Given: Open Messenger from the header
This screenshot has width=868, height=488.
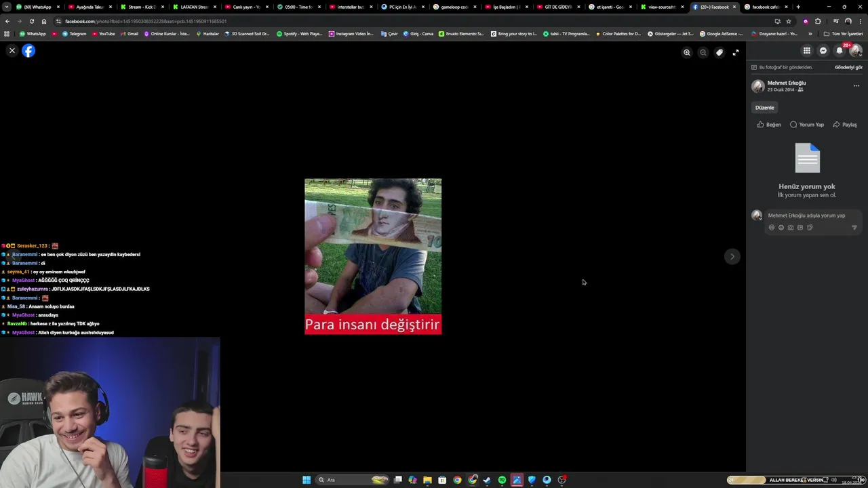Looking at the screenshot, I should 823,51.
